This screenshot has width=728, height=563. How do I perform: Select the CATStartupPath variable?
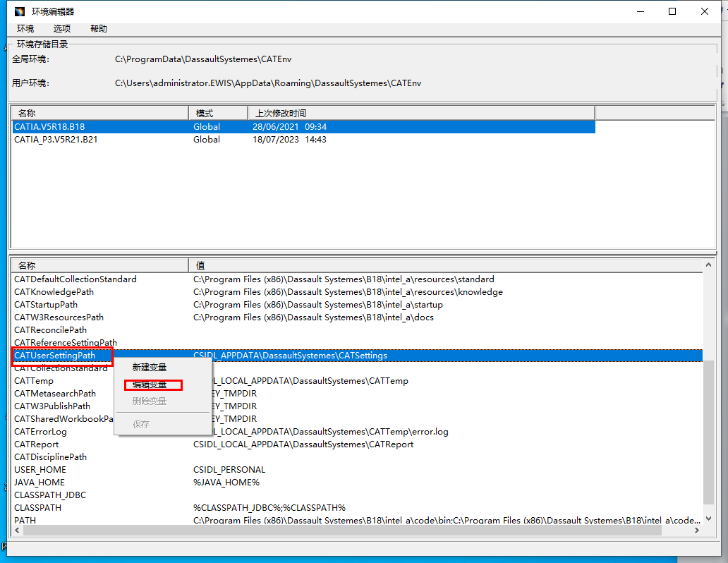pos(46,305)
